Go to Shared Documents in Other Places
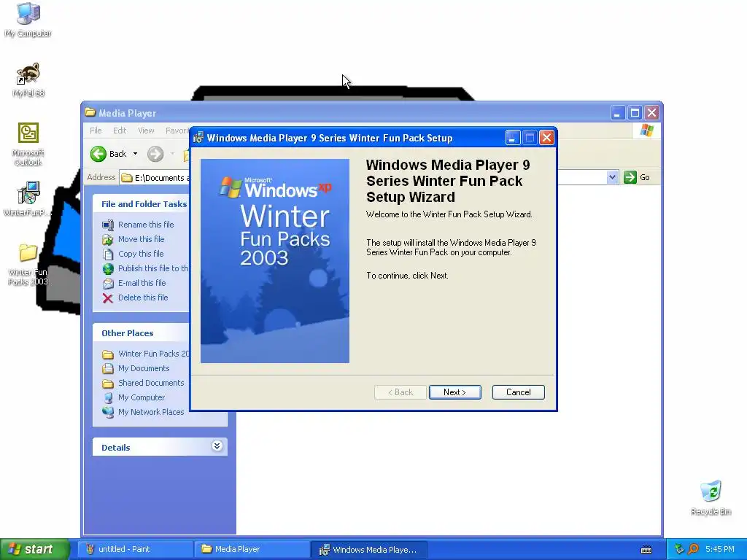The height and width of the screenshot is (560, 747). tap(151, 383)
